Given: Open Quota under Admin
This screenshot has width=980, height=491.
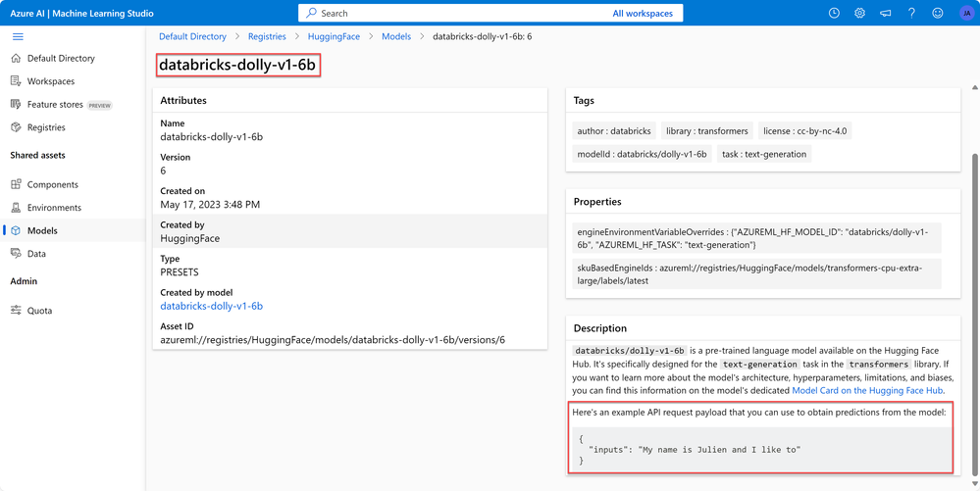Looking at the screenshot, I should pyautogui.click(x=40, y=311).
